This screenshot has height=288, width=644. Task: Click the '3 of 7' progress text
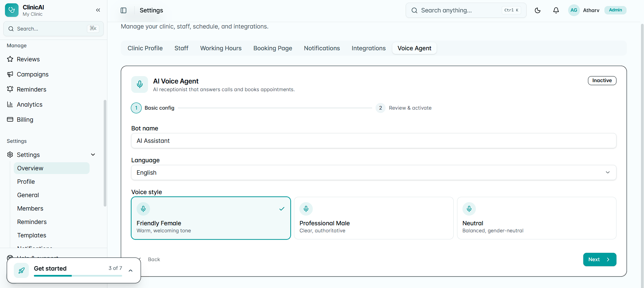(x=115, y=268)
